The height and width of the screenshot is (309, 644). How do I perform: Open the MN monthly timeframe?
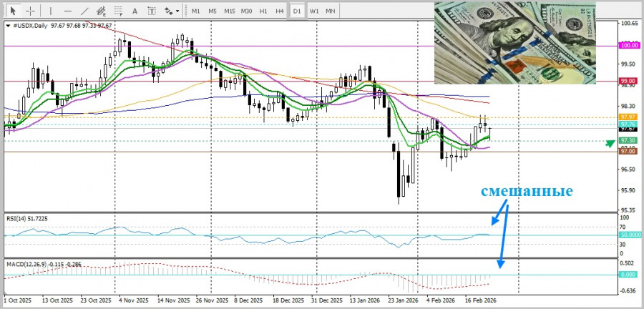[x=330, y=11]
